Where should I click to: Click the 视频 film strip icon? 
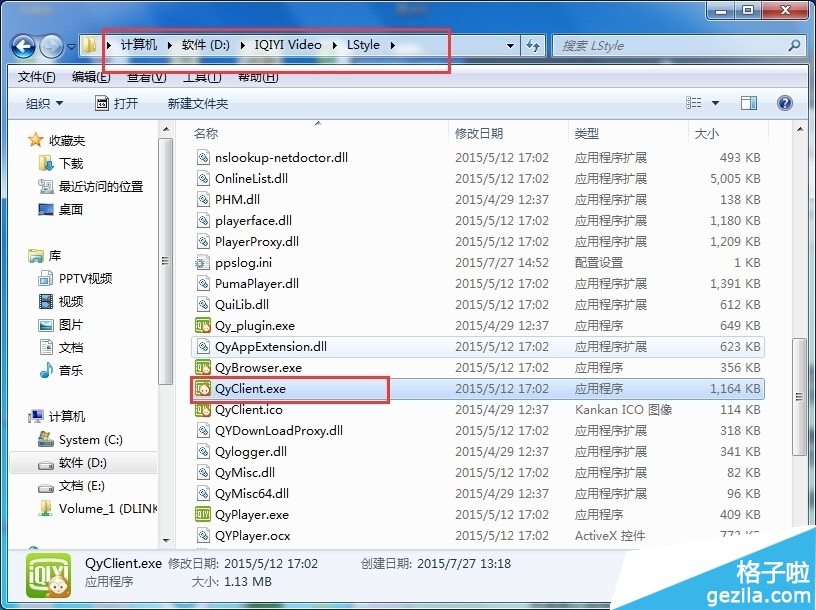(x=46, y=301)
